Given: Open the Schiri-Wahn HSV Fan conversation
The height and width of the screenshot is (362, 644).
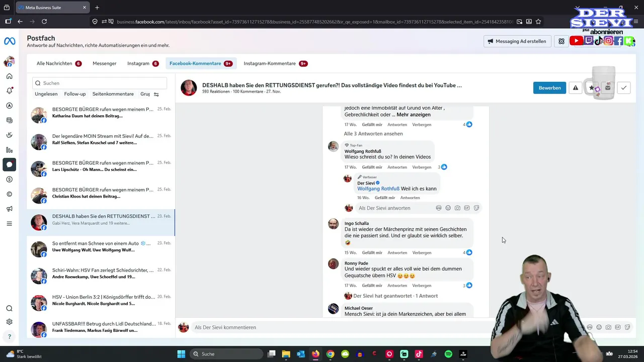Looking at the screenshot, I should point(101,277).
